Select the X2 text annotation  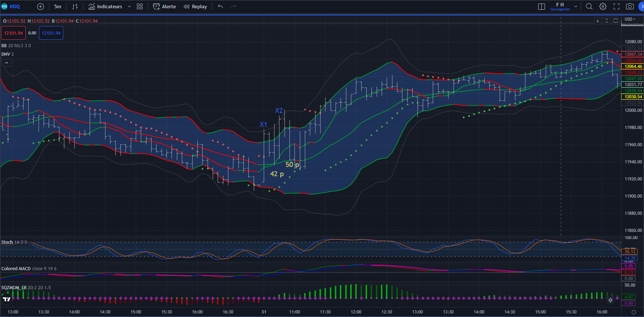(279, 110)
